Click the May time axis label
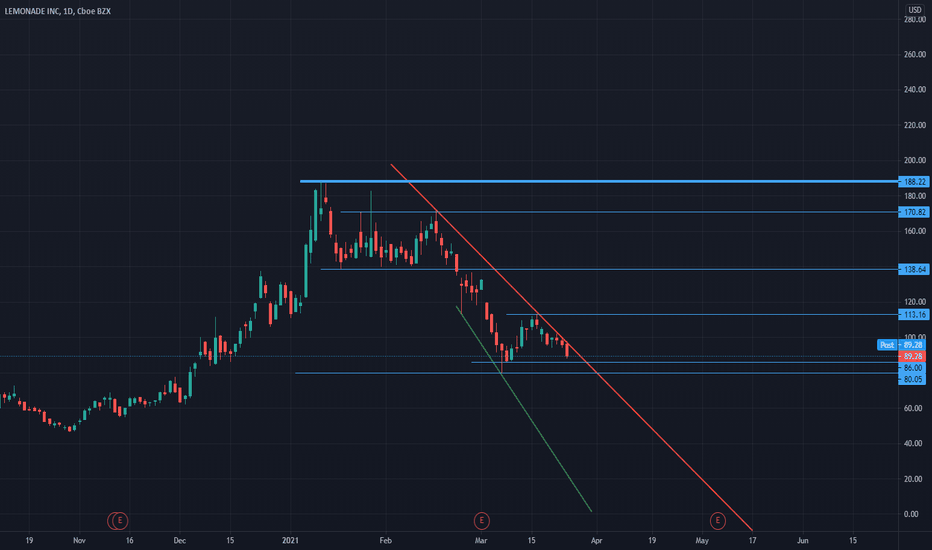 coord(702,540)
